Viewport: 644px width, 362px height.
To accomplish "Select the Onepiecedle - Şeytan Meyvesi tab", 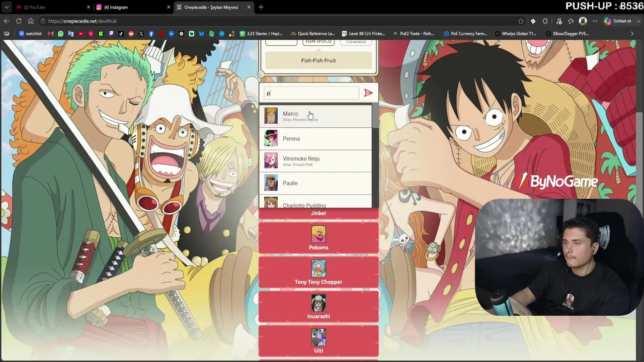I will pyautogui.click(x=214, y=7).
